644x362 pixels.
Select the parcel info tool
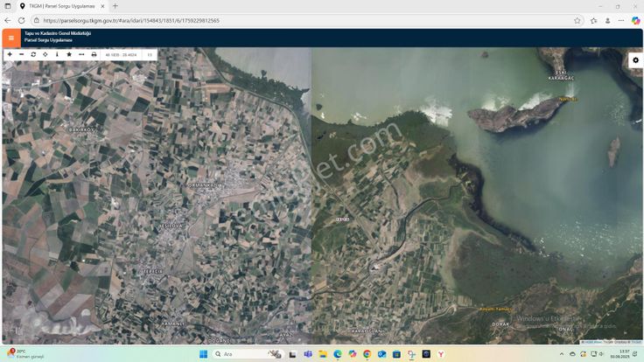pyautogui.click(x=57, y=54)
